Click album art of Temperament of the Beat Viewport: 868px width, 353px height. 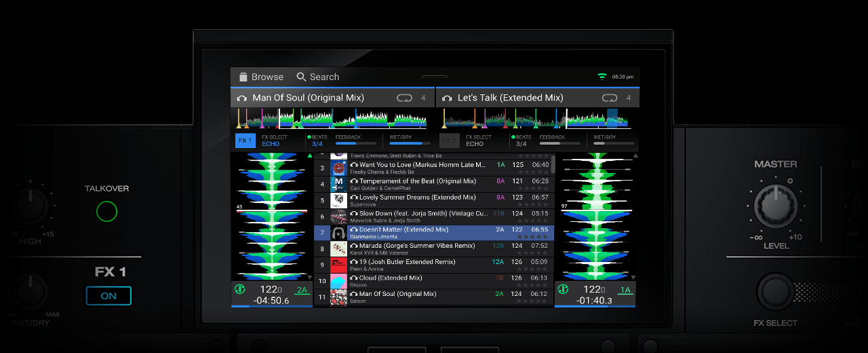339,184
